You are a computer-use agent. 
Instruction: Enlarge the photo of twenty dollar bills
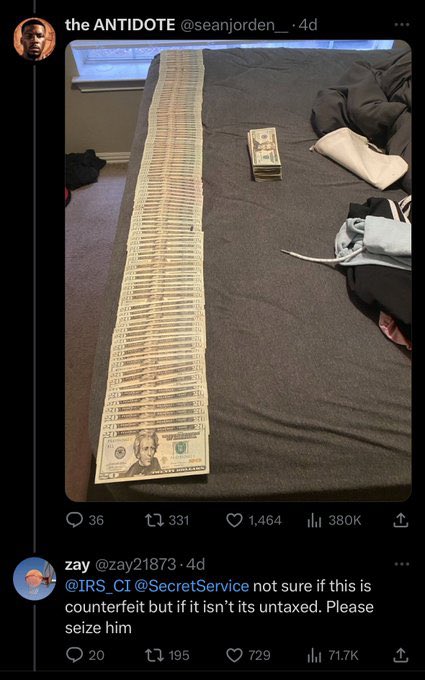tap(238, 271)
